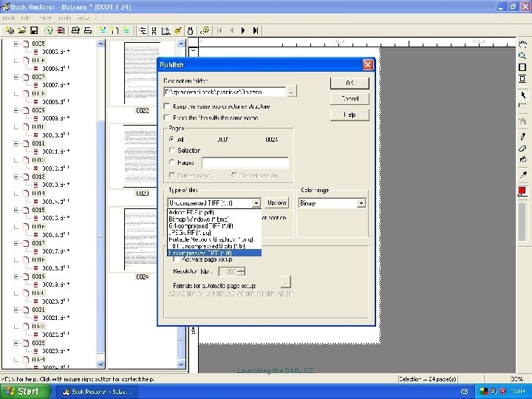
Task: Choose the 'Pages' radio option
Action: [x=172, y=162]
